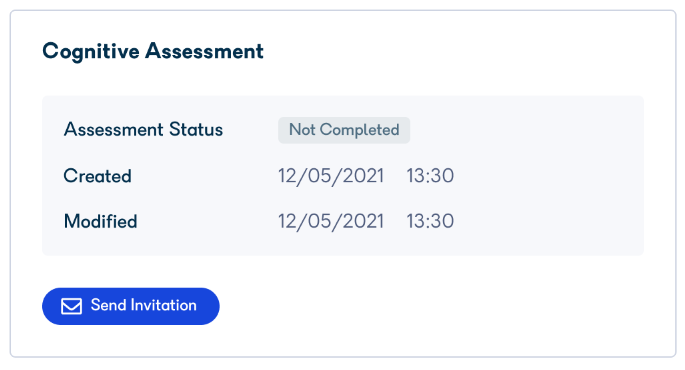Click the envelope icon in Send Invitation
The image size is (685, 370).
point(71,306)
